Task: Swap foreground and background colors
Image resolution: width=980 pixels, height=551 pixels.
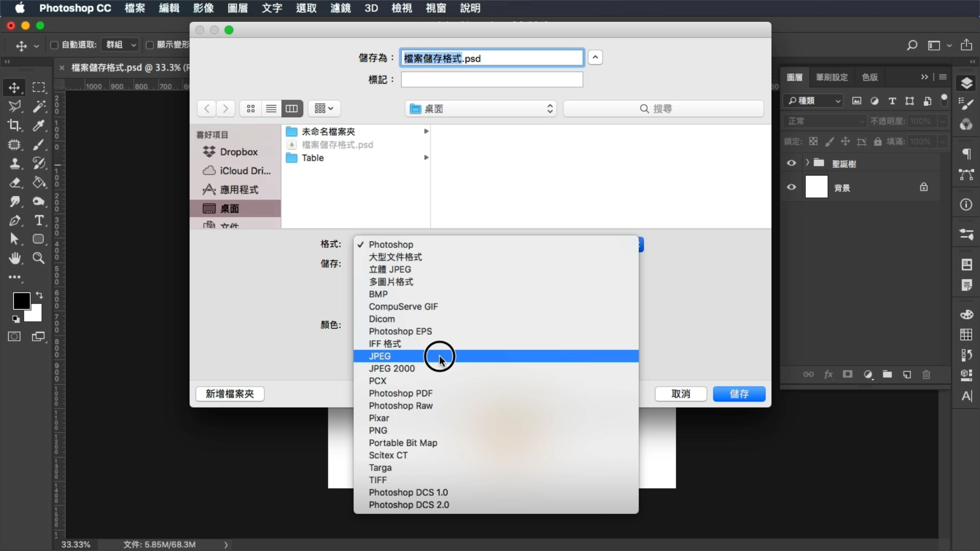Action: (39, 295)
